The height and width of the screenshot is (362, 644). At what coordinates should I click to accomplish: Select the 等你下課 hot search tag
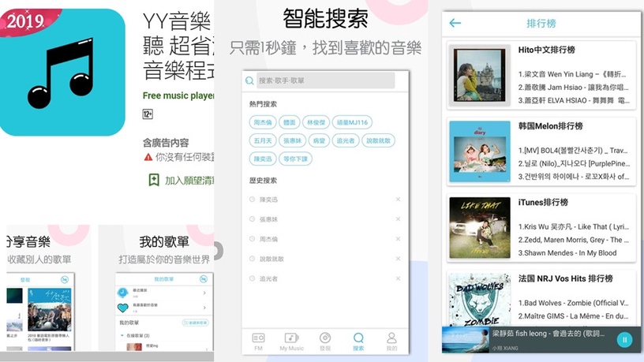tap(295, 159)
